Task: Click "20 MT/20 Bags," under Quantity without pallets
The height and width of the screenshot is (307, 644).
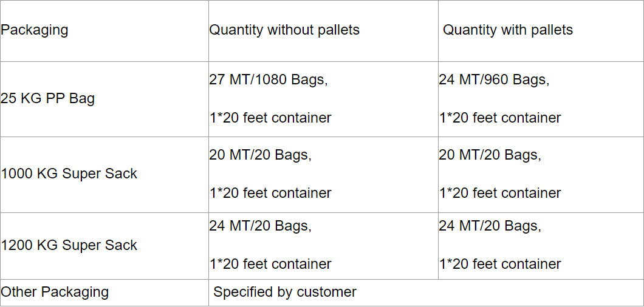Action: pyautogui.click(x=261, y=155)
